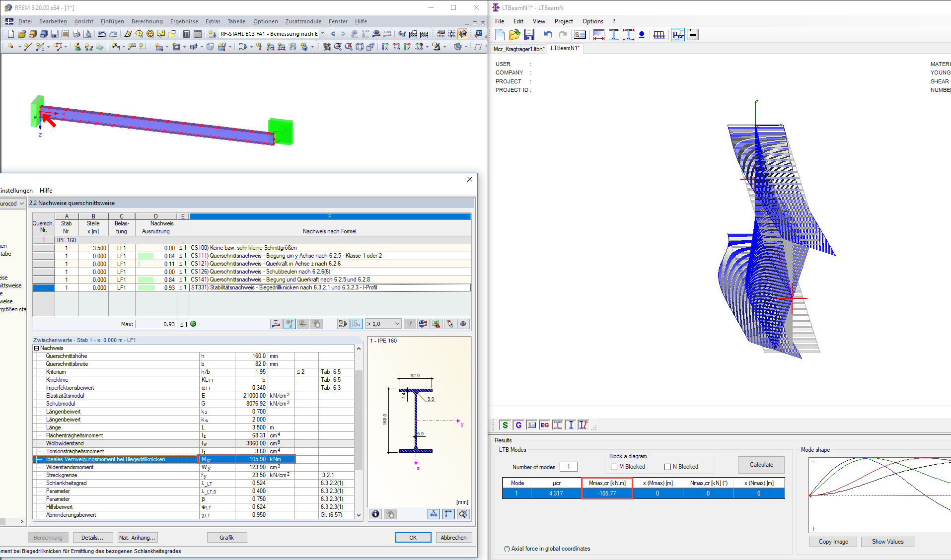
Task: Click the IPE 160 cross-section drawing
Action: (x=416, y=422)
